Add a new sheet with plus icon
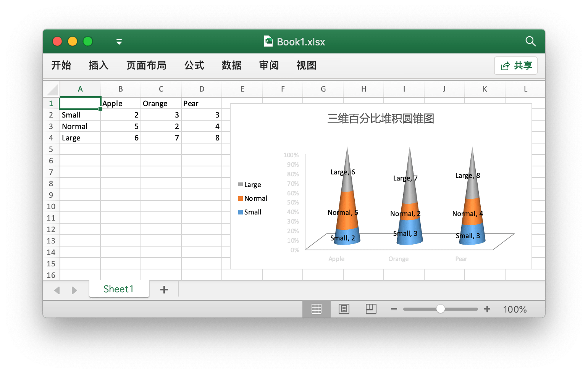588x374 pixels. click(164, 290)
